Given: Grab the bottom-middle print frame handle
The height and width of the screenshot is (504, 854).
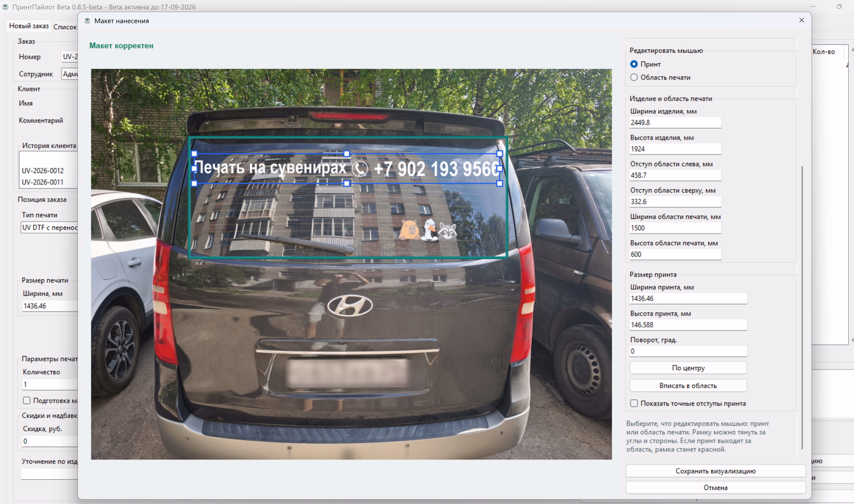Looking at the screenshot, I should click(x=347, y=183).
